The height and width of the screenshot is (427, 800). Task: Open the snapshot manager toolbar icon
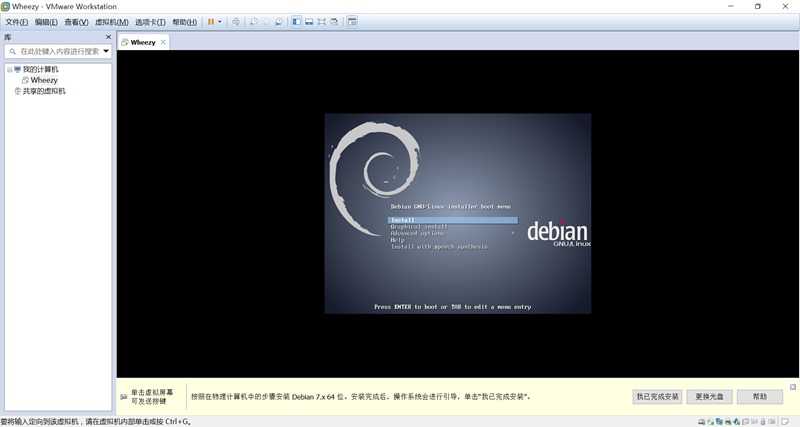279,22
